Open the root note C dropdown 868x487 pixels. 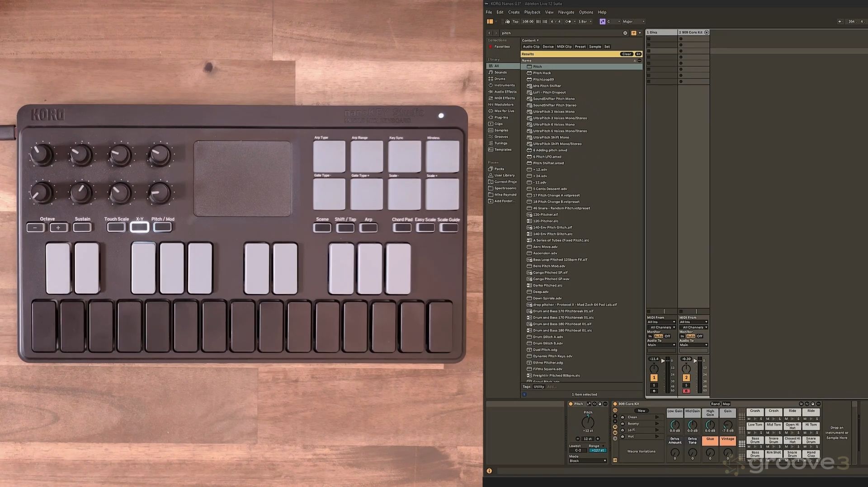pos(613,22)
